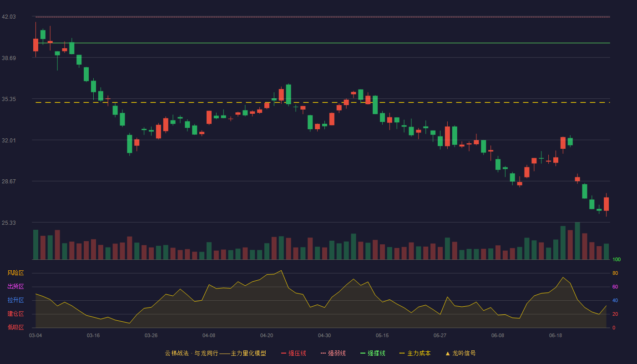Click the 03-16 date label
Screen dimensions: 637x364
[93, 335]
